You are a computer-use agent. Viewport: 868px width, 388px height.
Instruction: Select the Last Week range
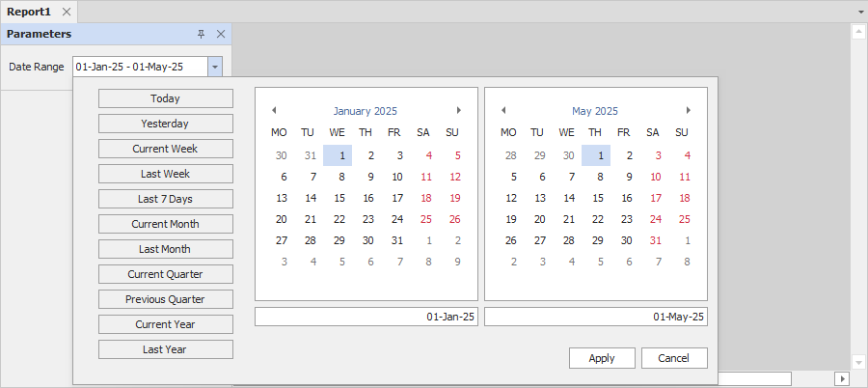pos(166,174)
